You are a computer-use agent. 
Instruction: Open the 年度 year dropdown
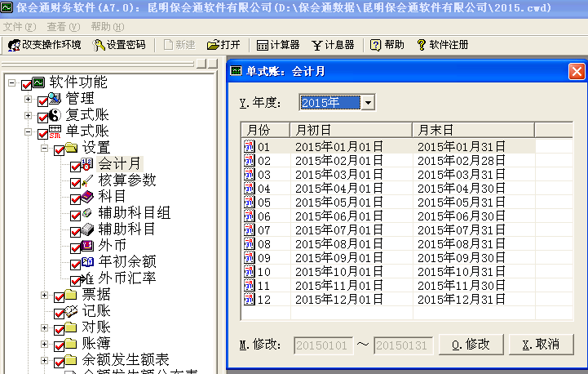(x=369, y=102)
